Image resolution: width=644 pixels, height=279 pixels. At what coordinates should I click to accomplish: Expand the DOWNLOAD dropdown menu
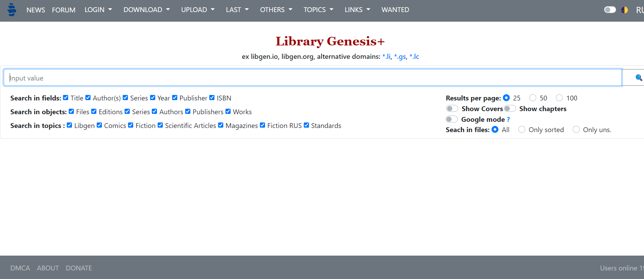click(147, 10)
